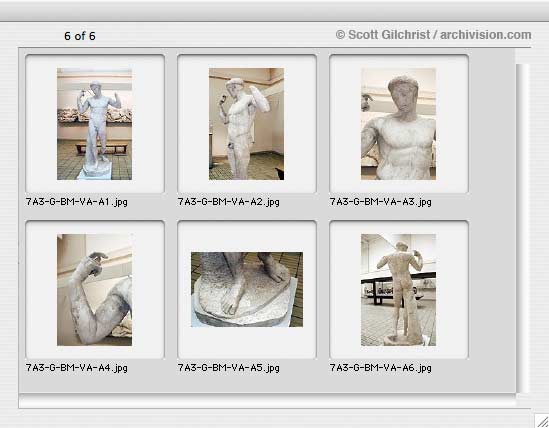Click the filename 7A3-G-BM-VA-A1.jpg
Screen dimensions: 549x428
coord(77,202)
